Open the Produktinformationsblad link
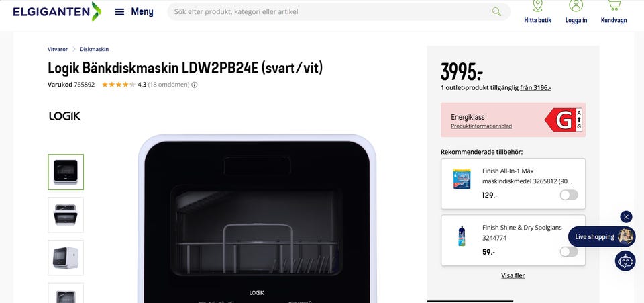The image size is (644, 303). [x=482, y=126]
